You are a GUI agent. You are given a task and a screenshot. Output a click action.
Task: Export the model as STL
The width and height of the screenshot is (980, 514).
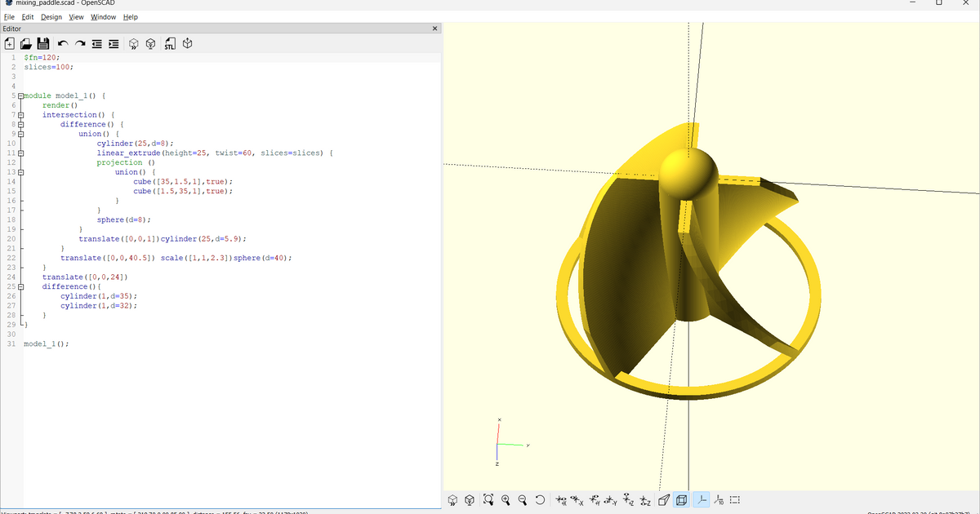click(x=170, y=43)
